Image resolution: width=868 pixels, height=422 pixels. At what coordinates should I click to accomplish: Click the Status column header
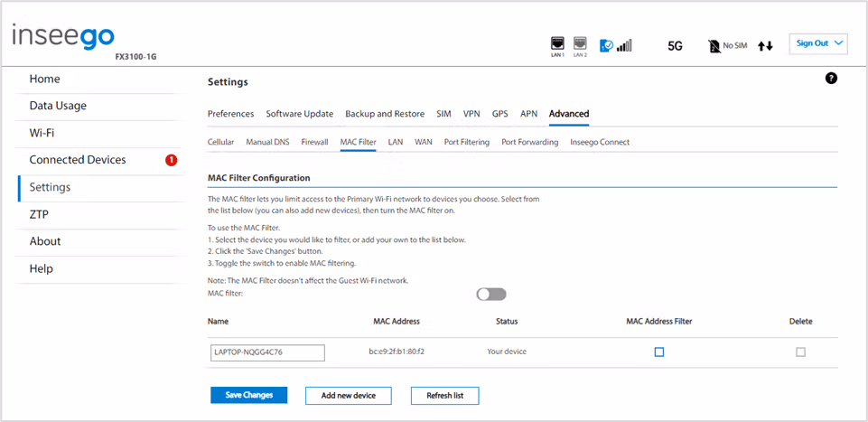507,321
